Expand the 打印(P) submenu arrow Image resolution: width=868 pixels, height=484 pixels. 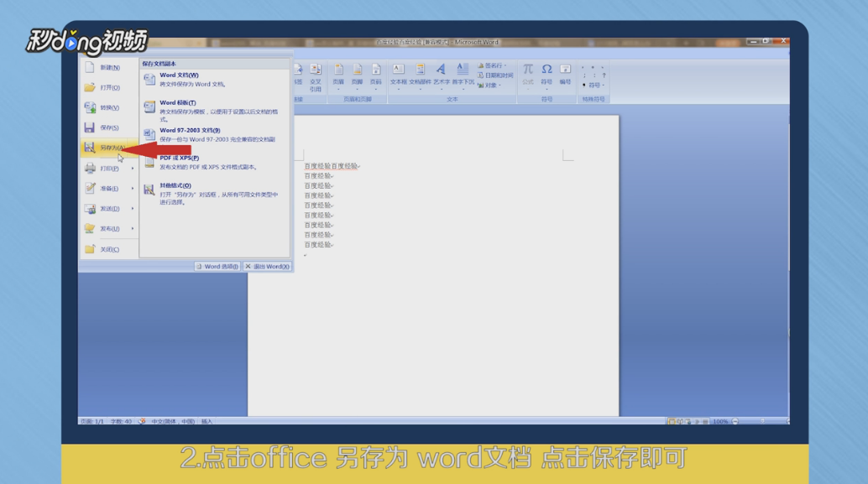click(x=133, y=168)
